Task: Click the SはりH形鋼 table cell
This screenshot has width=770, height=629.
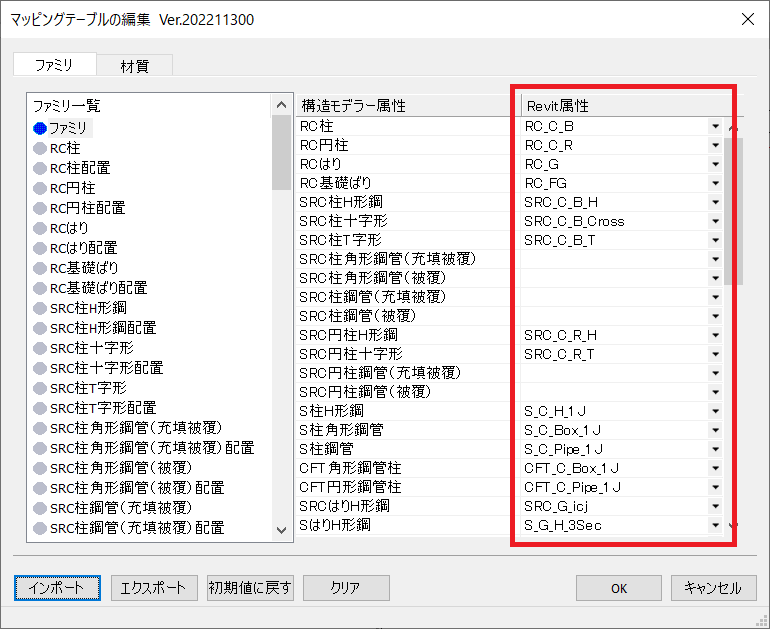Action: [408, 525]
